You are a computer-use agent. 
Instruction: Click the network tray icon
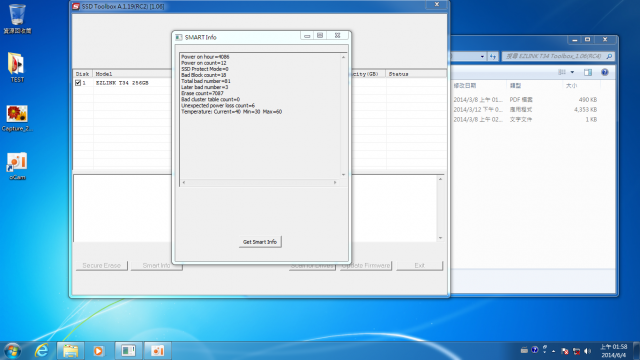tap(576, 351)
